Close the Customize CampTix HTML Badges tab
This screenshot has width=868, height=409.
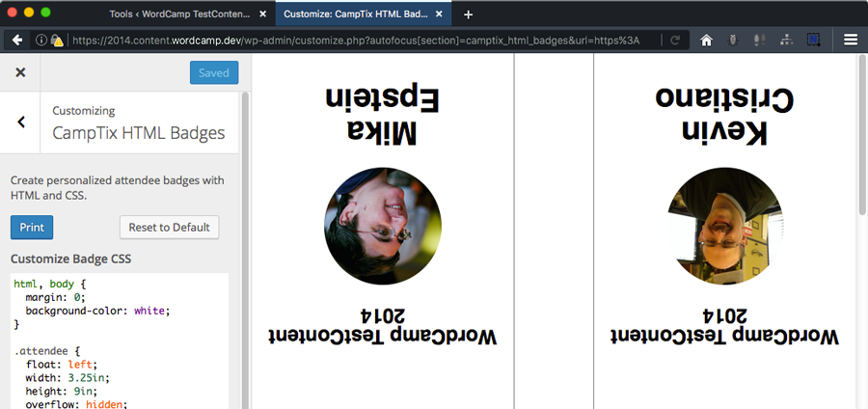(x=439, y=14)
